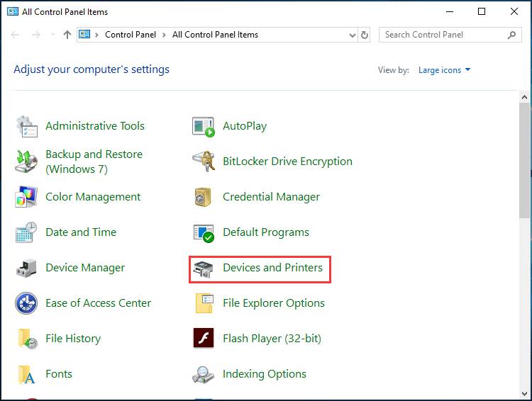
Task: Click the vertical scrollbar down arrow
Action: pyautogui.click(x=525, y=395)
